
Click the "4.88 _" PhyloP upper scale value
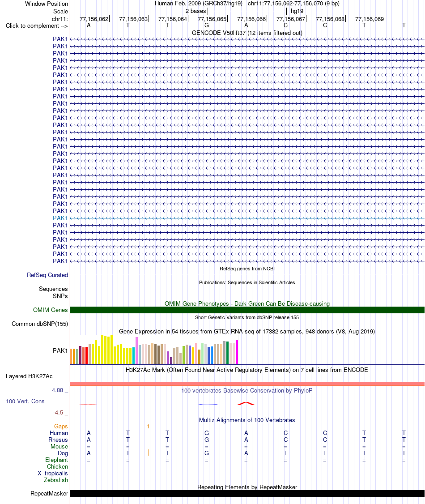(60, 390)
